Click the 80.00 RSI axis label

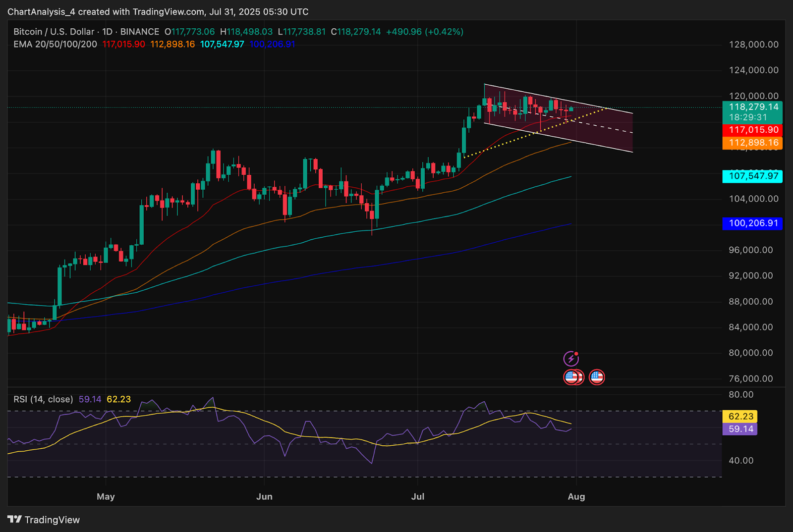click(741, 395)
